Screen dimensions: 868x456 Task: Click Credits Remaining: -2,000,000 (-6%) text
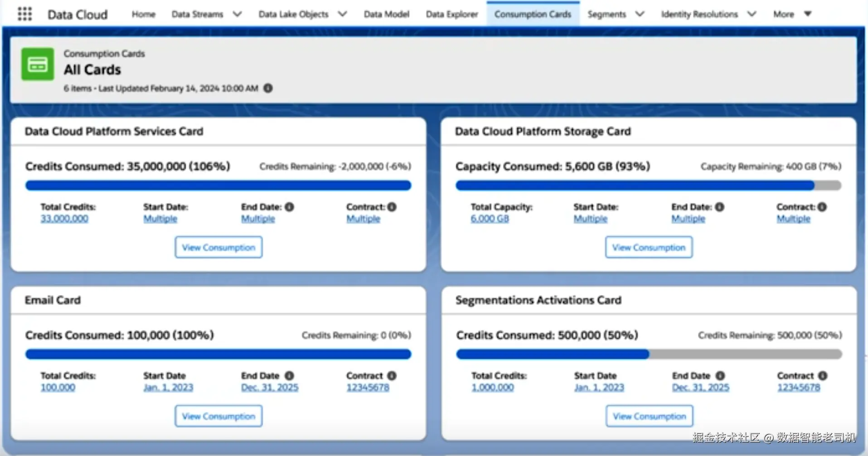[x=335, y=167]
